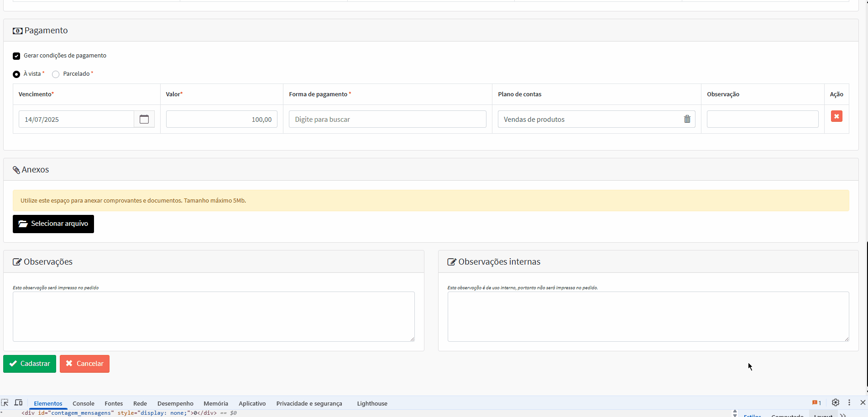View the DevTools issues counter badge

coord(816,403)
